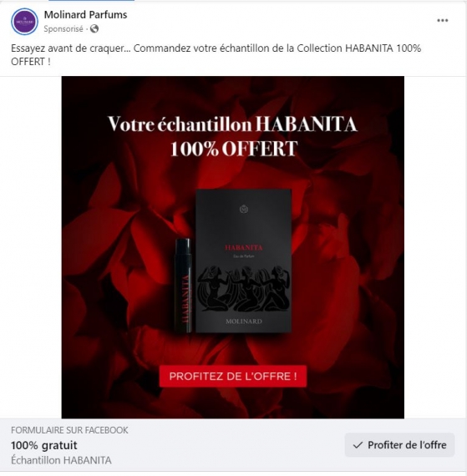
Task: Click the Profiter de l'offre button
Action: pyautogui.click(x=399, y=445)
